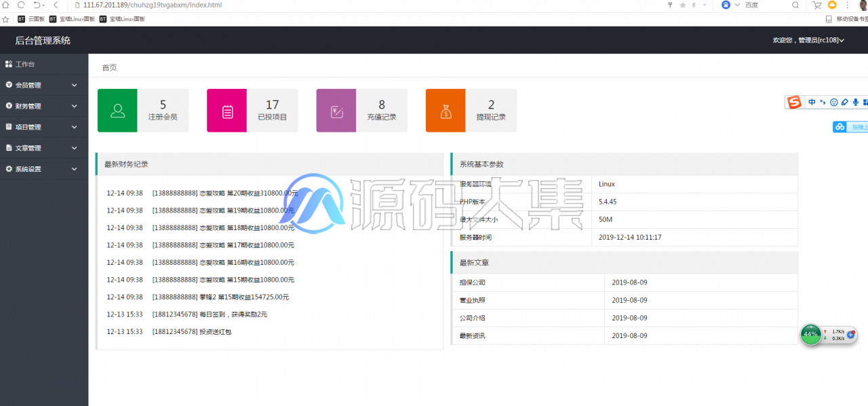This screenshot has width=868, height=406.
Task: Click the 首页 breadcrumb tab
Action: [109, 67]
